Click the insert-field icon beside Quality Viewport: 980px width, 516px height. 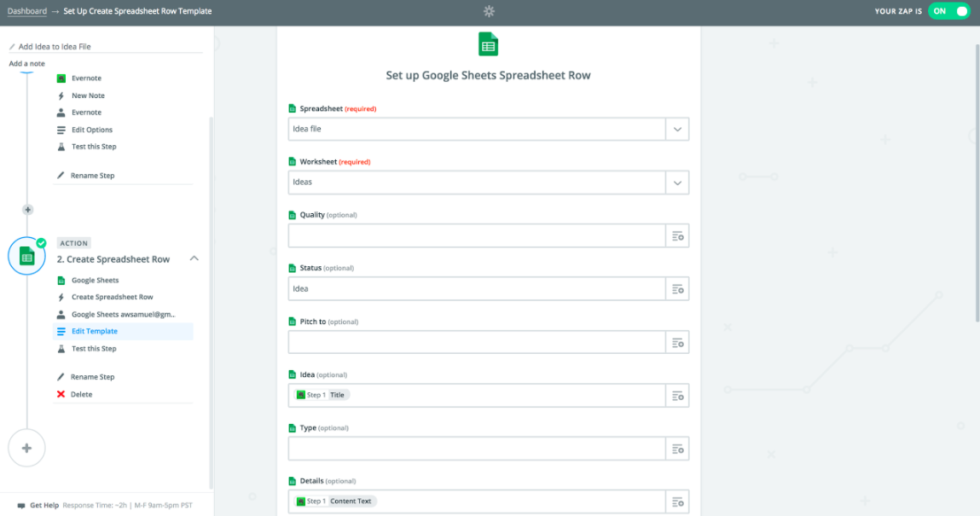click(678, 236)
